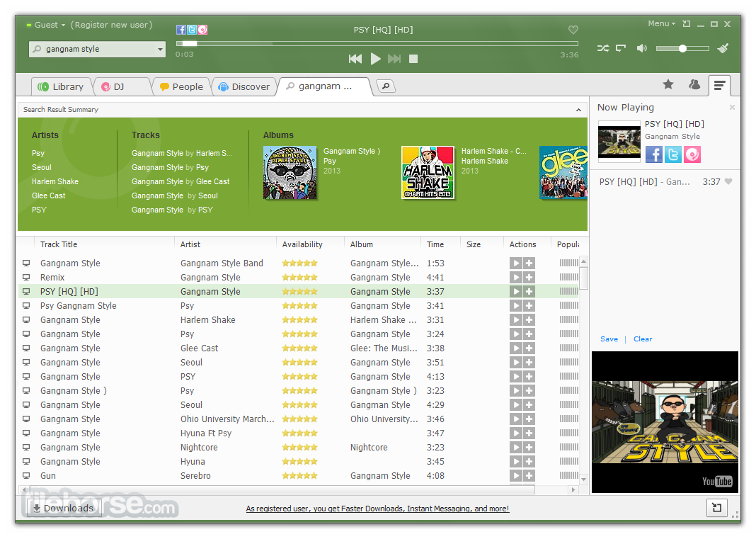Share on Facebook in Now Playing panel
Screen dimensions: 756x539
653,154
